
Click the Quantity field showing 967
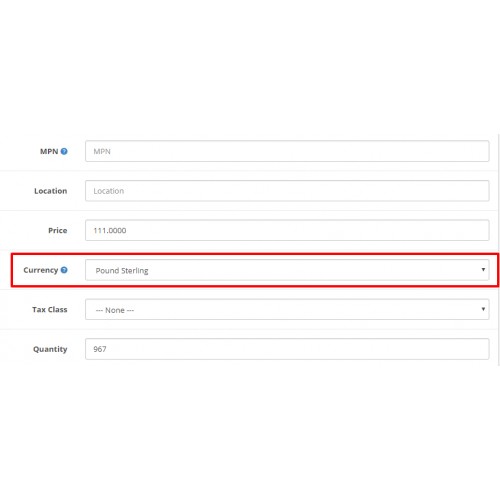[x=287, y=349]
